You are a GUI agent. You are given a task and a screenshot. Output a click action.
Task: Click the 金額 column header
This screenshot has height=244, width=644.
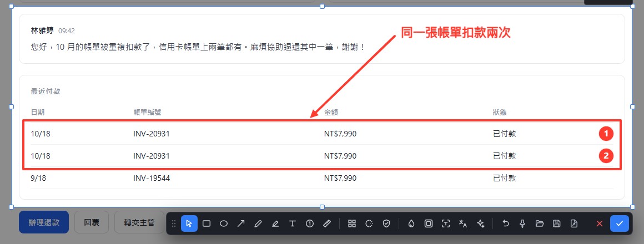(x=331, y=113)
